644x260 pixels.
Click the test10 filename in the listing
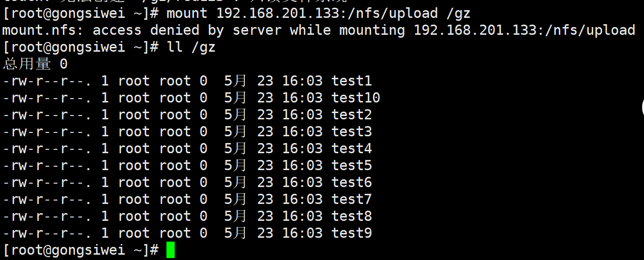(x=356, y=98)
